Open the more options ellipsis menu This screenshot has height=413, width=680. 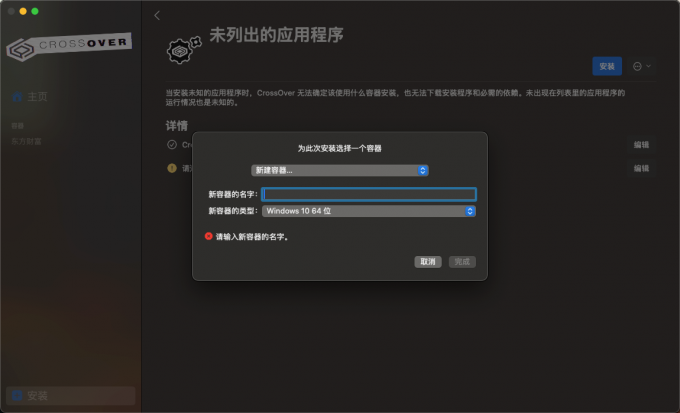tap(642, 66)
